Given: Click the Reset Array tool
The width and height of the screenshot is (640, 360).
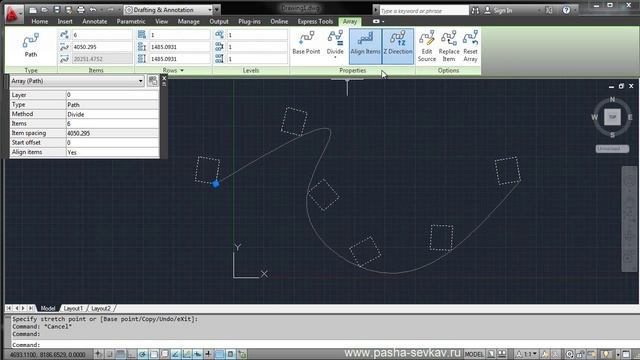Looking at the screenshot, I should coord(470,46).
